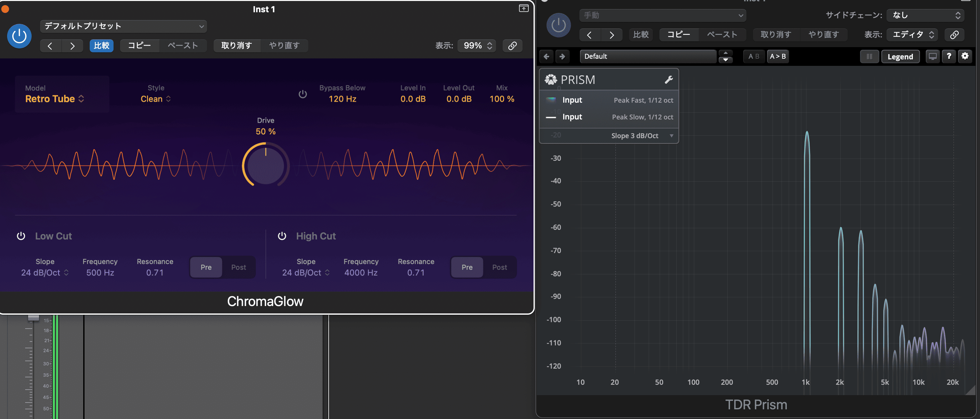Click the Bypass Below 120 Hz value

[342, 99]
